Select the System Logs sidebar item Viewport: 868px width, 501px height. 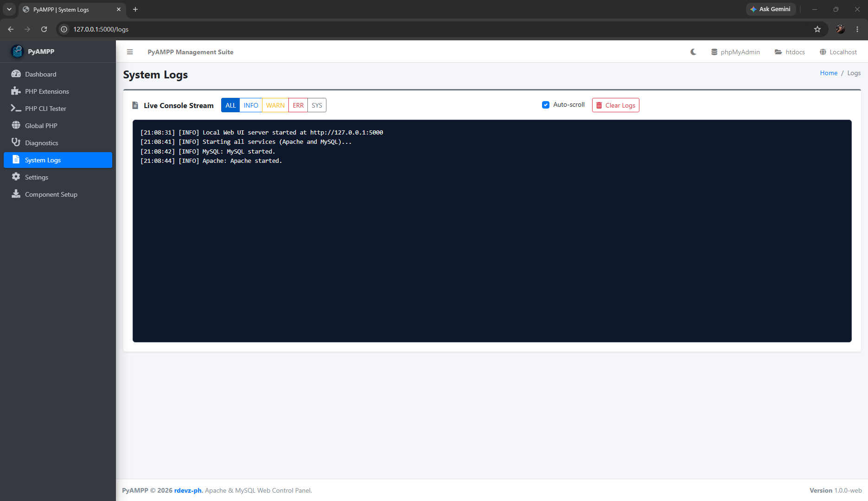[x=58, y=160]
